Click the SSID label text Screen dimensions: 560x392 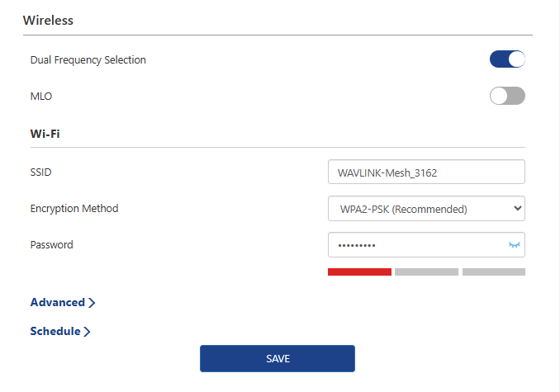point(42,172)
